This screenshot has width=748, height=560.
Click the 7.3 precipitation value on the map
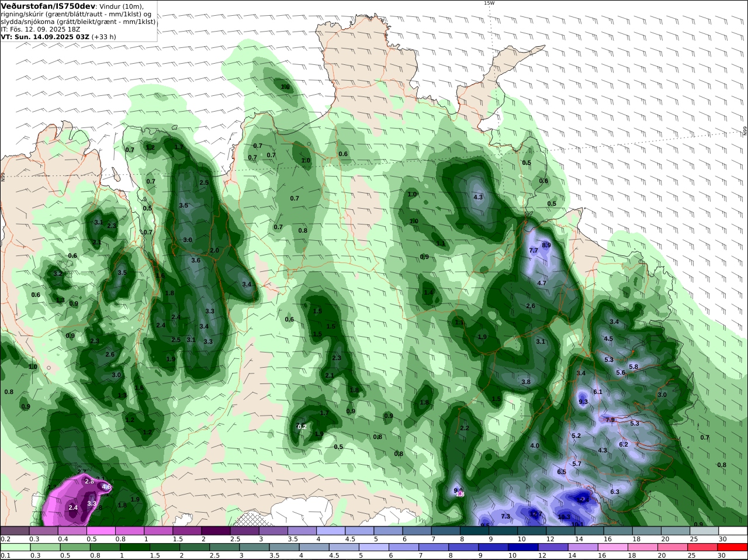click(x=505, y=516)
